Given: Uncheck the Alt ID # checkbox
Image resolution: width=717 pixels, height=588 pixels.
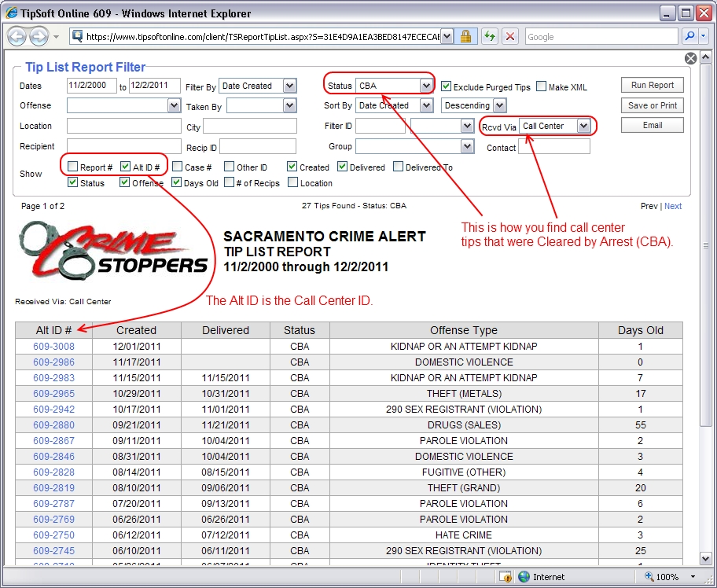Looking at the screenshot, I should pos(125,167).
